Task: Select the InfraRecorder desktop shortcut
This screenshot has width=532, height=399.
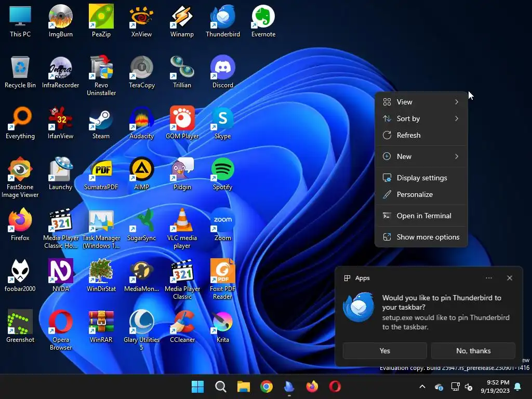Action: [60, 72]
